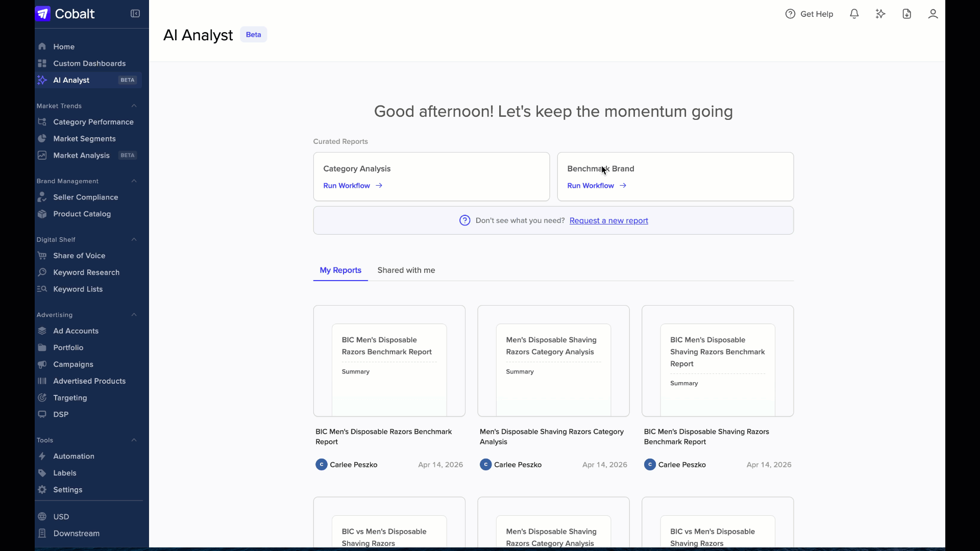The height and width of the screenshot is (551, 980).
Task: Collapse the Market Trends section
Action: coord(134,106)
